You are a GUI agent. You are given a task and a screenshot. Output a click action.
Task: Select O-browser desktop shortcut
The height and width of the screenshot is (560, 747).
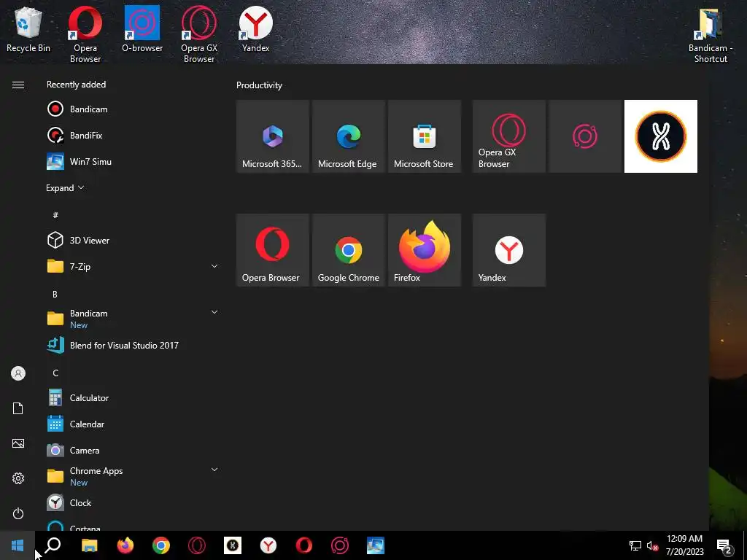142,29
